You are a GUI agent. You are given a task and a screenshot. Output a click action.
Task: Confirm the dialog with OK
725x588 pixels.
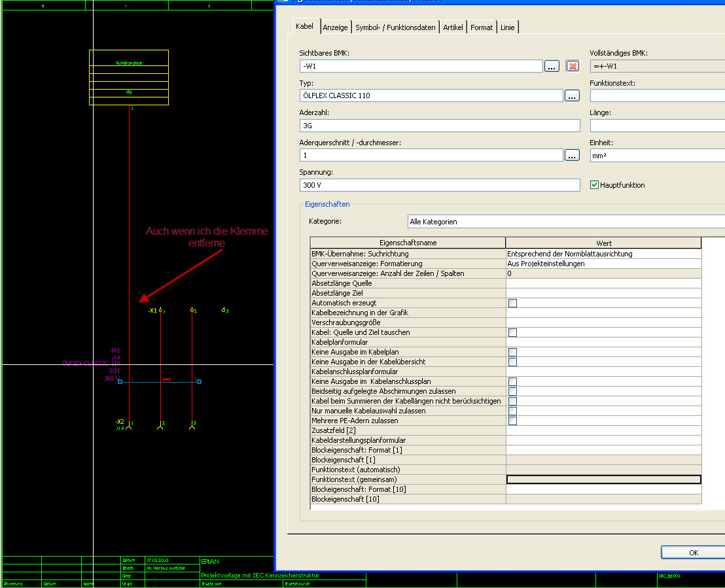[x=693, y=553]
